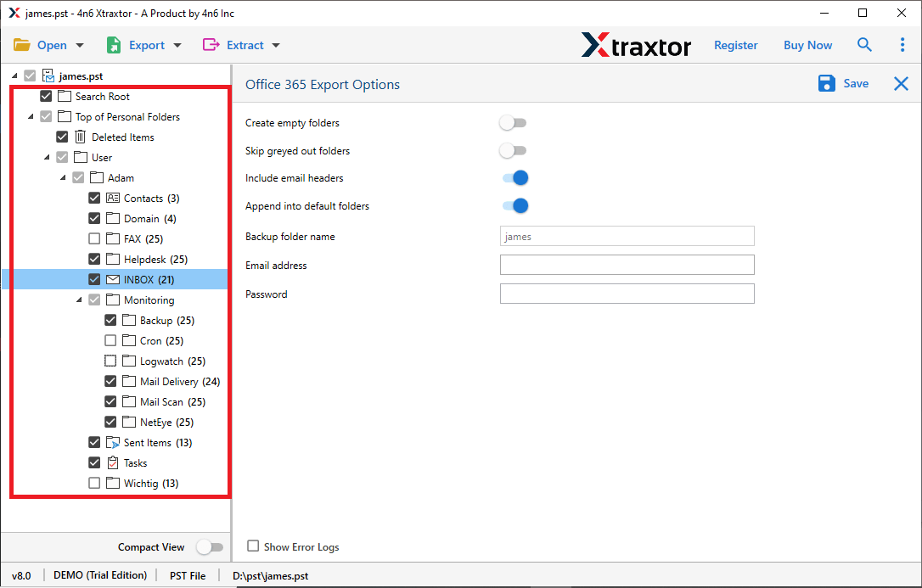Click the Backup folder name field

click(627, 236)
